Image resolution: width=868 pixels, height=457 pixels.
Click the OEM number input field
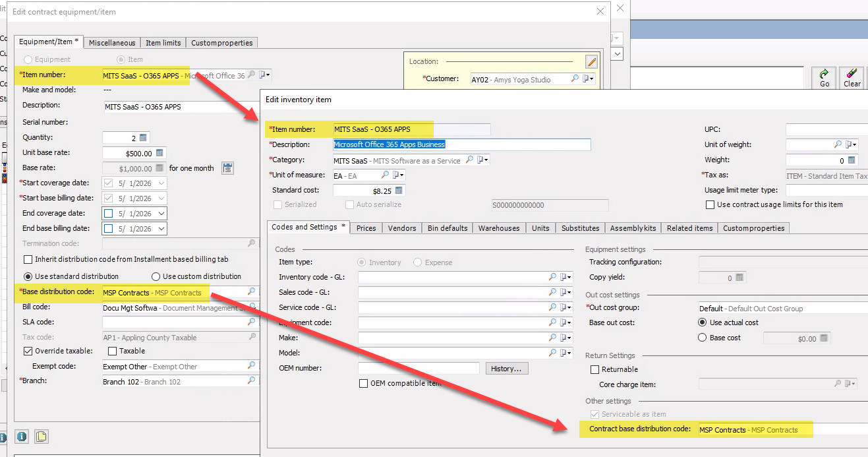click(x=419, y=368)
